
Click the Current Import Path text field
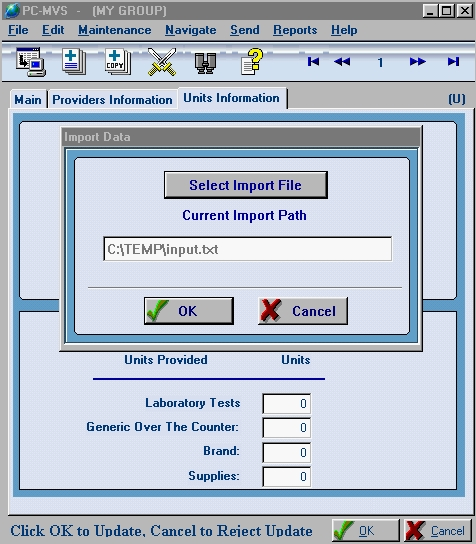pyautogui.click(x=247, y=249)
